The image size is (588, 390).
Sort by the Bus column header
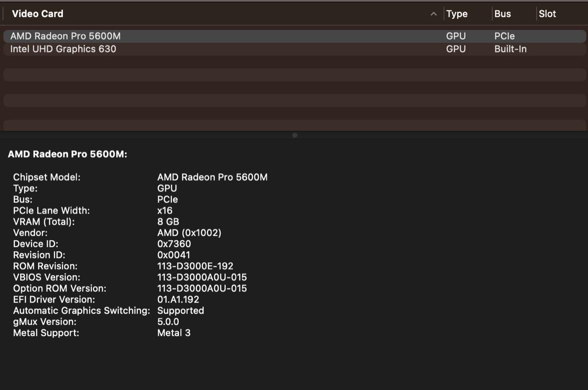click(503, 14)
